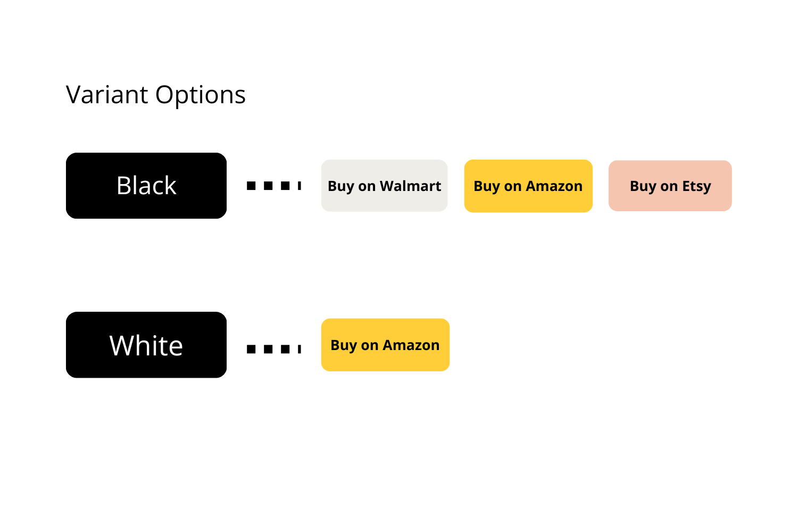This screenshot has width=798, height=532.
Task: Pick the peach-colored Etsy button
Action: tap(670, 186)
